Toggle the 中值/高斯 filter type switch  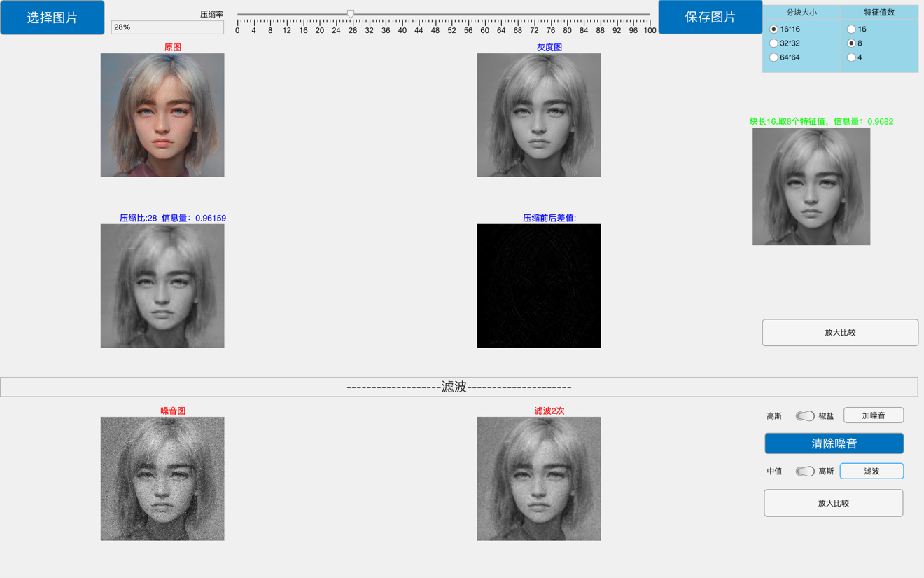click(x=803, y=471)
